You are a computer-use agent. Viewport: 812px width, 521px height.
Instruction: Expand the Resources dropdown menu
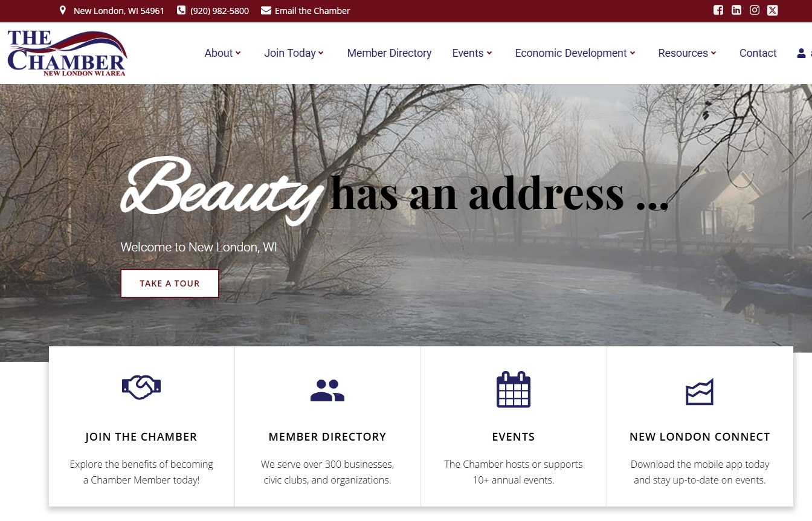coord(687,53)
